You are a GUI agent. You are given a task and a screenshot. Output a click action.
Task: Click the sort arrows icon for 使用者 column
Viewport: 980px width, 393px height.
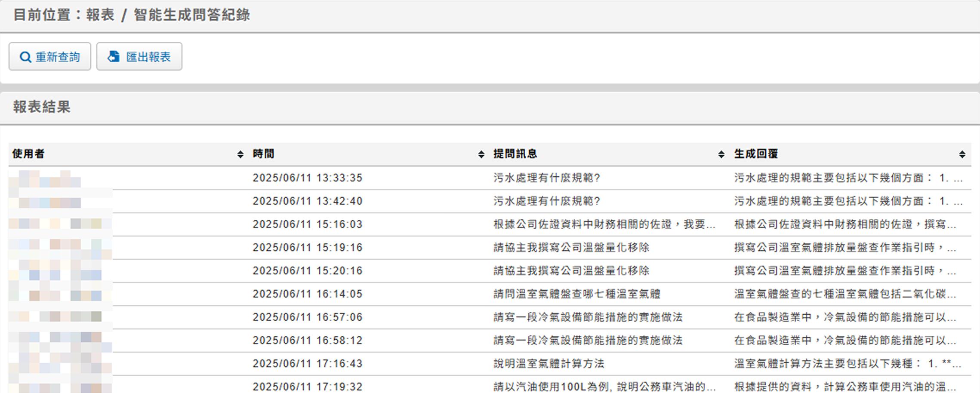[240, 154]
